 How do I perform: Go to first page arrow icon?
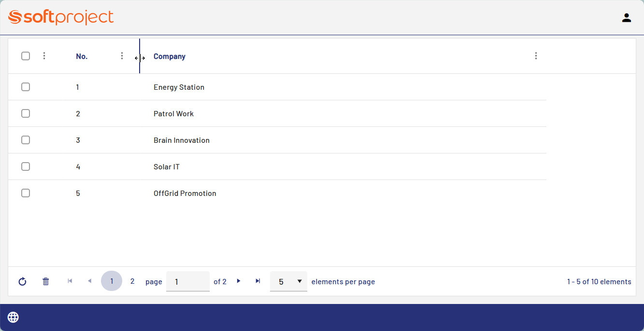coord(70,281)
